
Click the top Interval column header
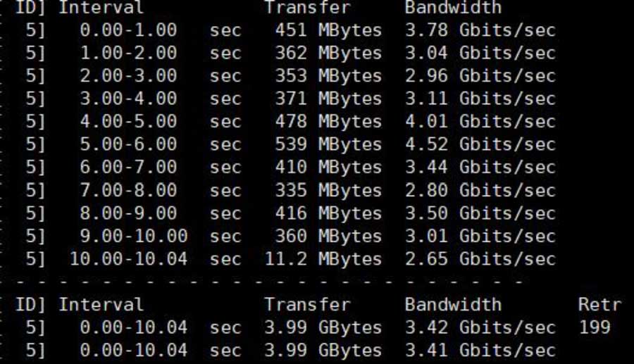pyautogui.click(x=101, y=7)
